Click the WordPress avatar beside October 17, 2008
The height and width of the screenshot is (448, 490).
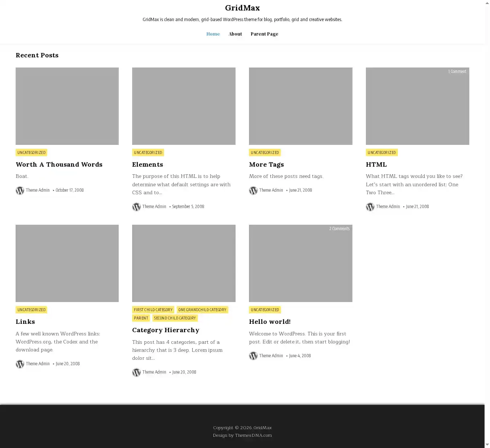[x=20, y=190]
